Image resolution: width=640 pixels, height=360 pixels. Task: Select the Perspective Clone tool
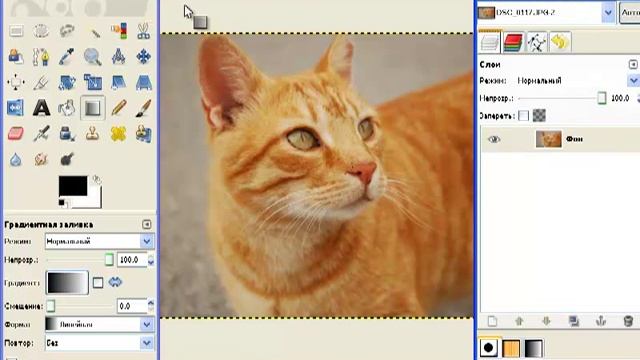click(x=143, y=134)
